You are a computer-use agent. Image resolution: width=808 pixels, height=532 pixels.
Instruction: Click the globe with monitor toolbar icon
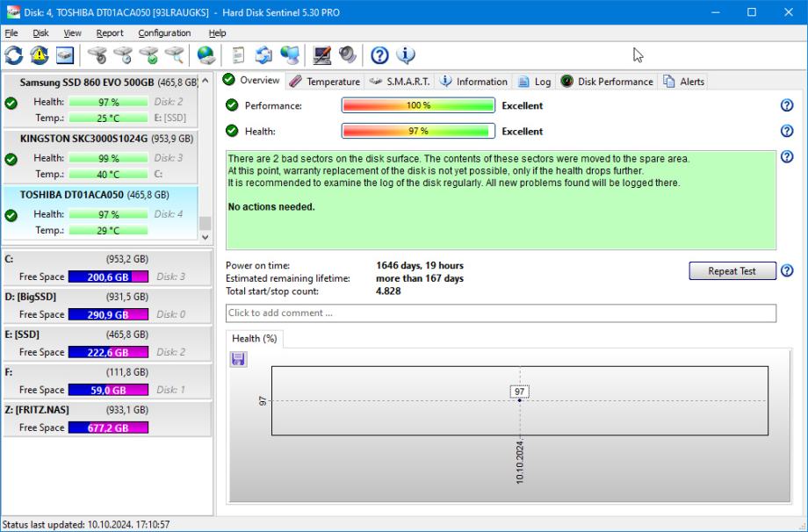pos(290,55)
